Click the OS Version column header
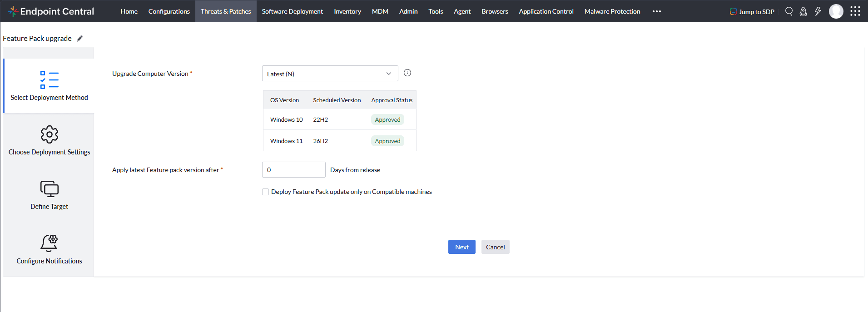 point(284,100)
